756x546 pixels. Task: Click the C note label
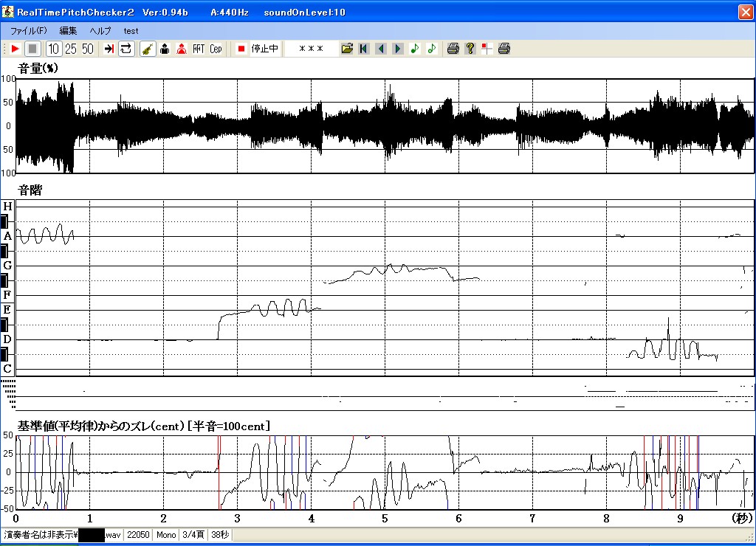point(7,369)
